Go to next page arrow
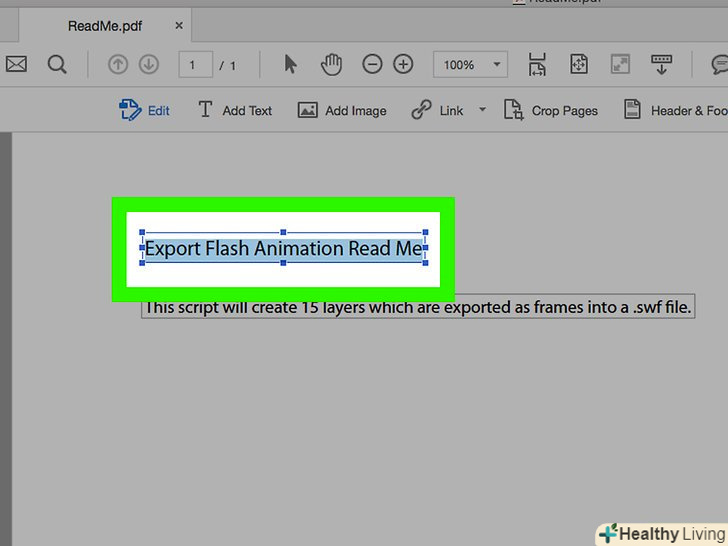728x546 pixels. point(149,65)
